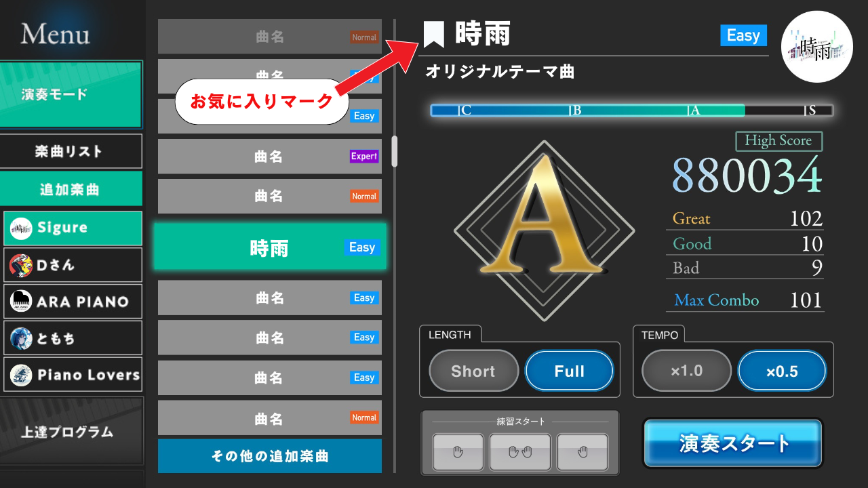
Task: Click the 時雨 album art thumbnail
Action: pyautogui.click(x=817, y=47)
